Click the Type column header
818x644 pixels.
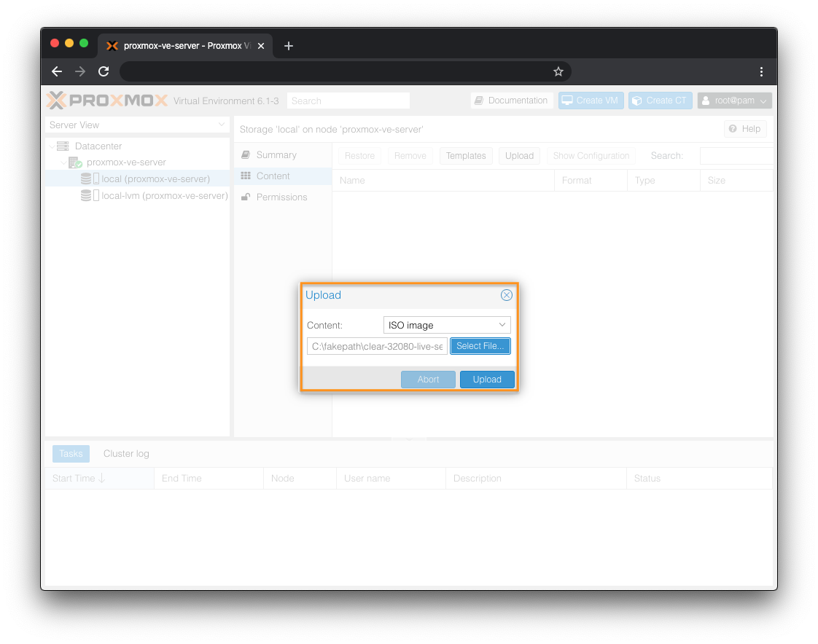point(663,181)
